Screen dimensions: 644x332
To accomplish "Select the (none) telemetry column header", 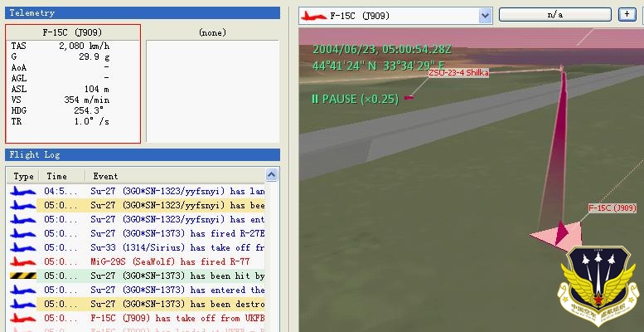I will pos(213,32).
